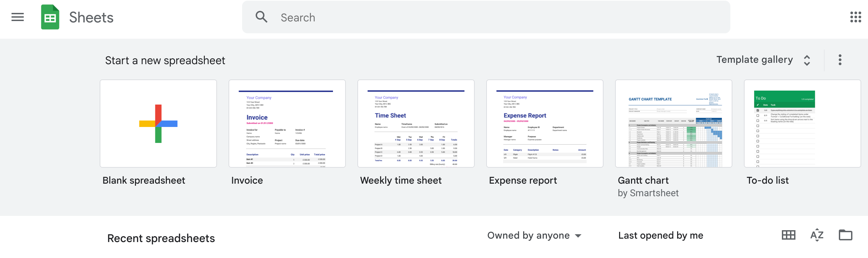
Task: Open the template section more options menu
Action: point(840,60)
